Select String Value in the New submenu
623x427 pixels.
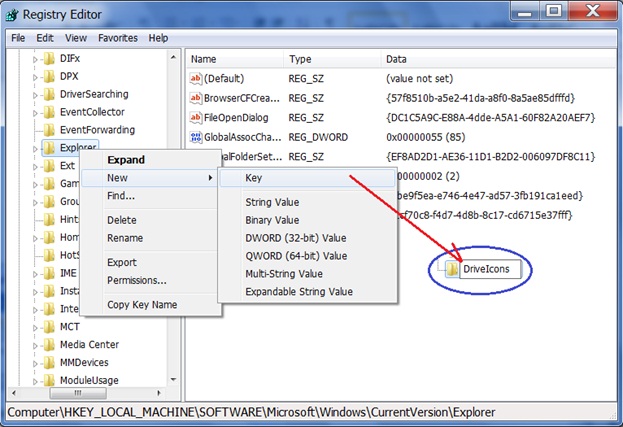point(307,202)
